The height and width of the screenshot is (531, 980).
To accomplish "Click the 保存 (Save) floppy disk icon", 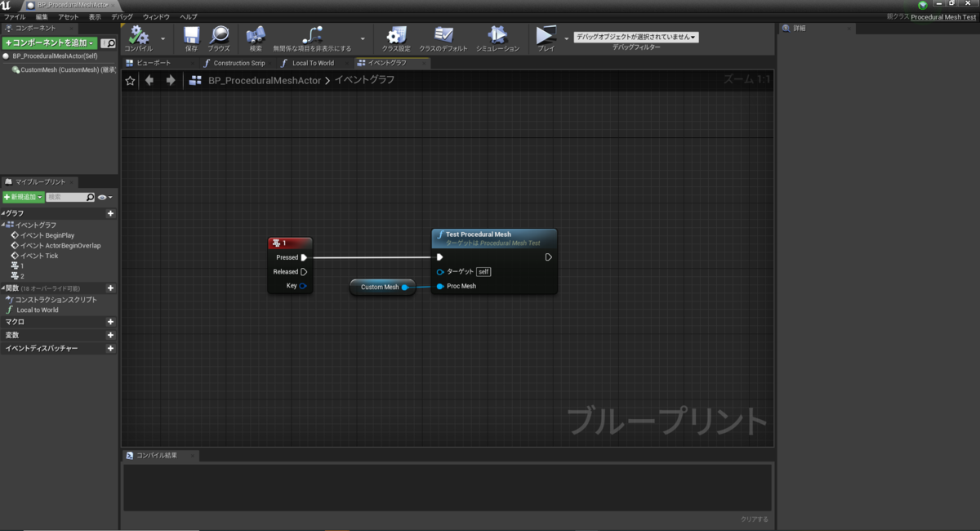I will [x=191, y=35].
